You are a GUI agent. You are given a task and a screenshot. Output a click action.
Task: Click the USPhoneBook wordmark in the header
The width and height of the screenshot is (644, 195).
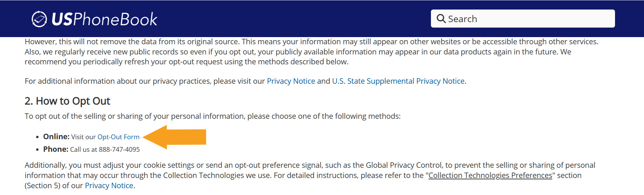pos(104,19)
